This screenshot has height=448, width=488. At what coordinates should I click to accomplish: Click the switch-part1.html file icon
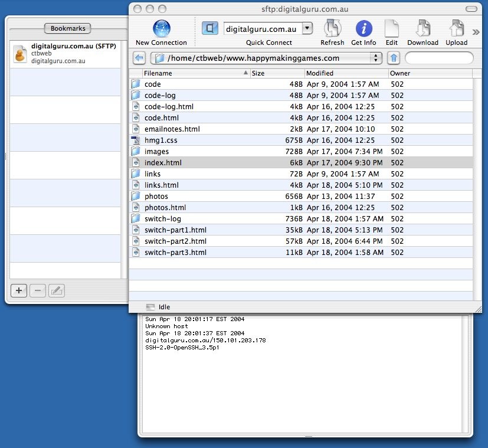pos(136,230)
